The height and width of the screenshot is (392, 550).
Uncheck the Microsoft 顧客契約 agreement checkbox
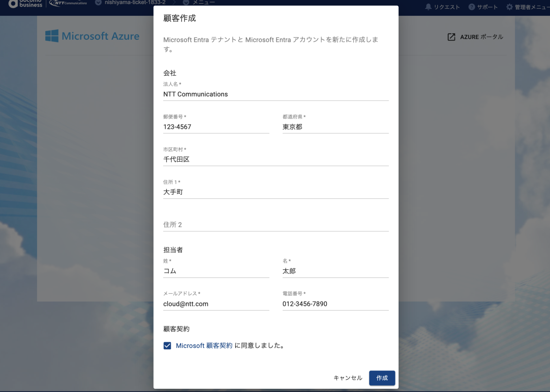point(167,346)
